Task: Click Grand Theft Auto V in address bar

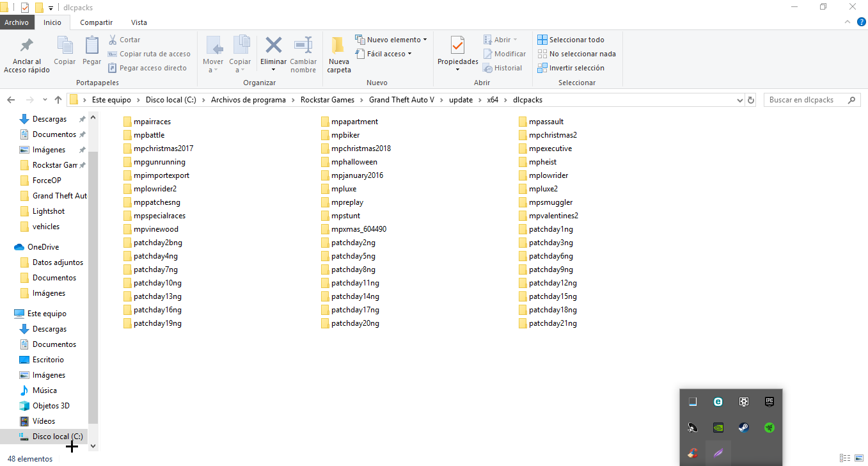Action: click(x=402, y=100)
